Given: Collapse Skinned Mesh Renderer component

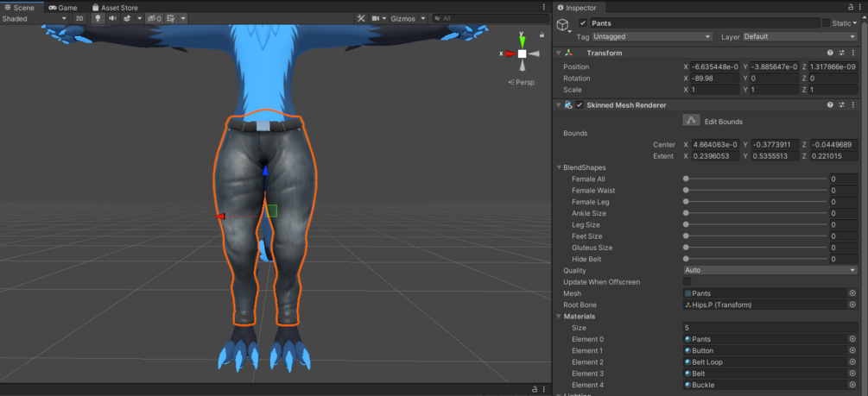Looking at the screenshot, I should tap(558, 105).
